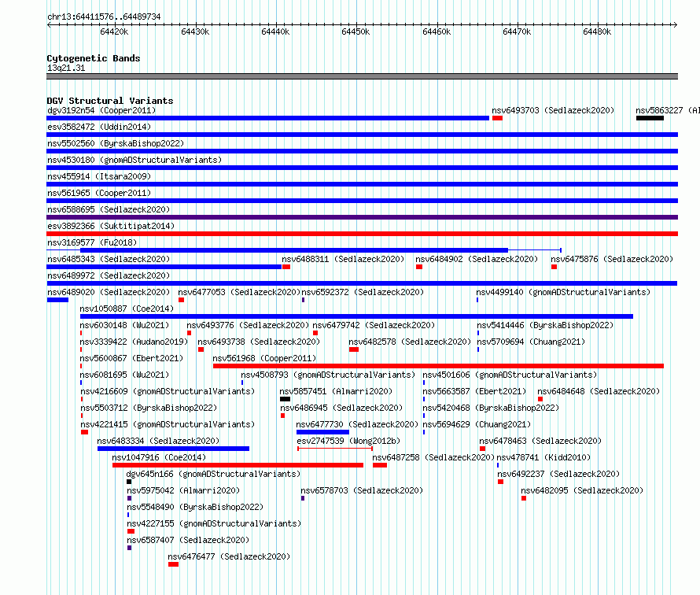The height and width of the screenshot is (595, 700).
Task: Open nsv561968 (Cooper2011) variant label
Action: [x=264, y=358]
